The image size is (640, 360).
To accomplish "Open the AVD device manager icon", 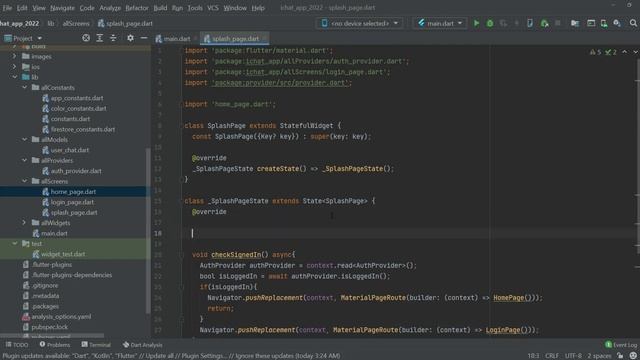I will pos(604,23).
